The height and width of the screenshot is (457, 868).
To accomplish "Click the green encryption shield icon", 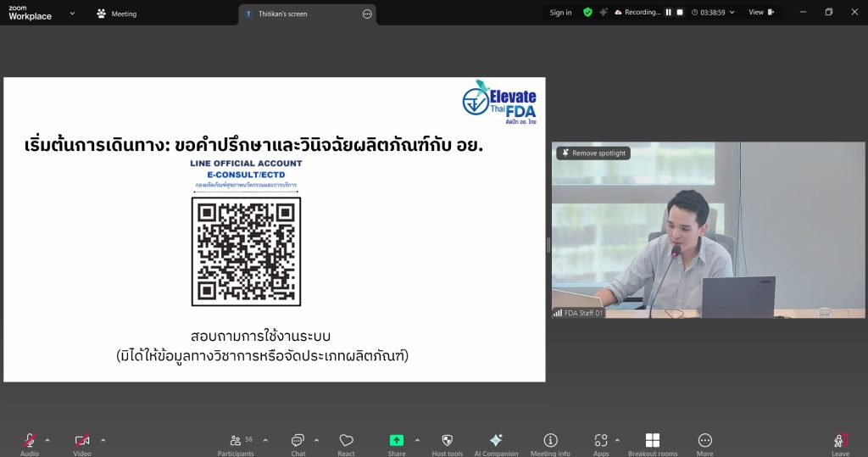I will click(x=587, y=12).
